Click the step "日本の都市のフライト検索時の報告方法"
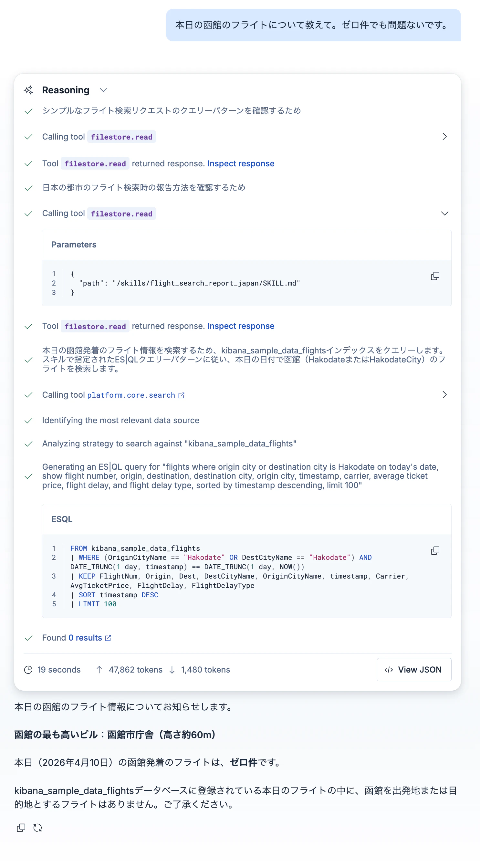Viewport: 480px width, 868px height. (x=144, y=187)
